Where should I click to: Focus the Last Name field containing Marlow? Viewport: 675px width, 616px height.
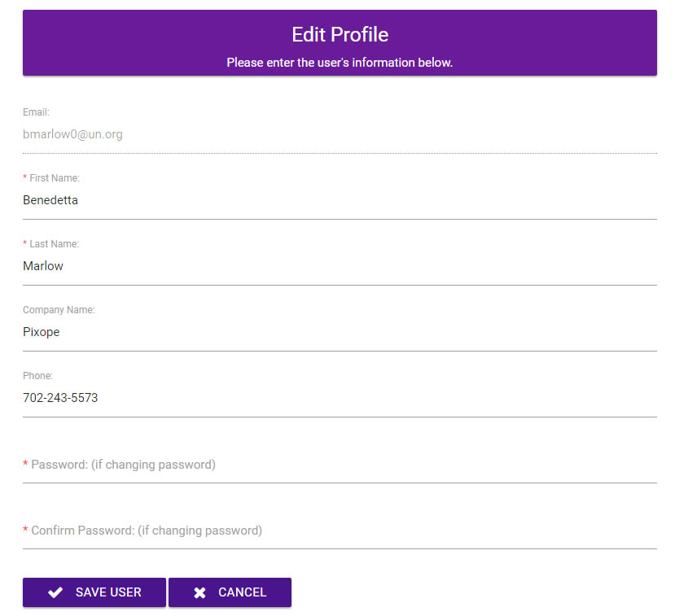point(340,266)
